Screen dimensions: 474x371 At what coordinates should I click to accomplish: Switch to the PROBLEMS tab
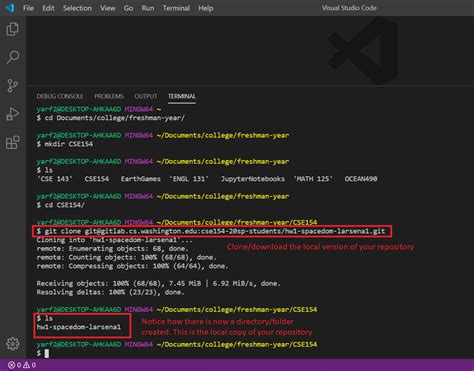tap(109, 96)
